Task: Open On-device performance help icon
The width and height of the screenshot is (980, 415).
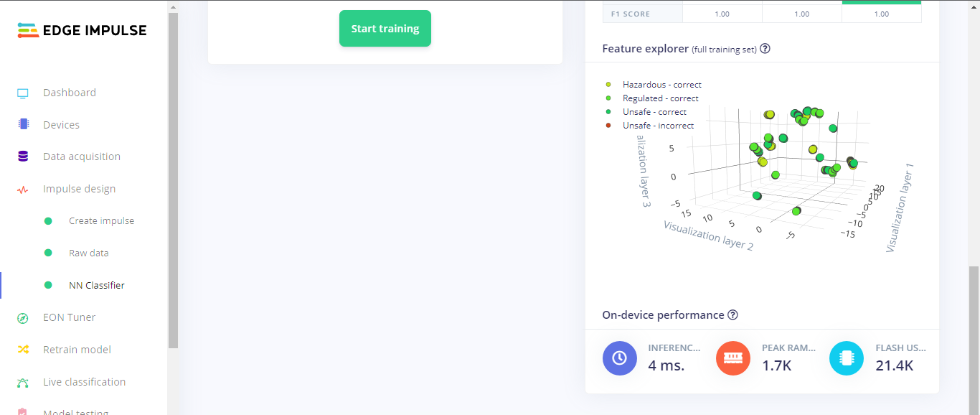Action: click(732, 315)
